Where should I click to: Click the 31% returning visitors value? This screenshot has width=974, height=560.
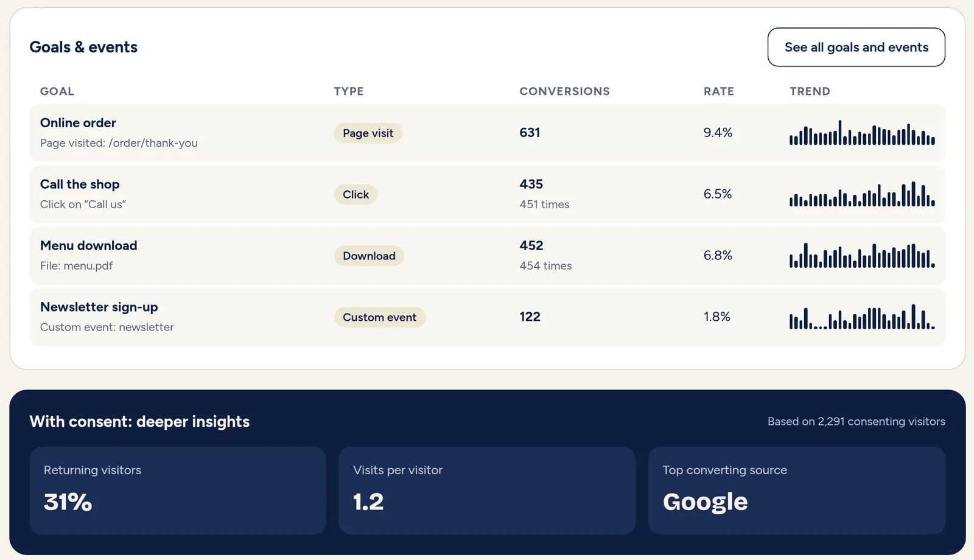point(68,502)
